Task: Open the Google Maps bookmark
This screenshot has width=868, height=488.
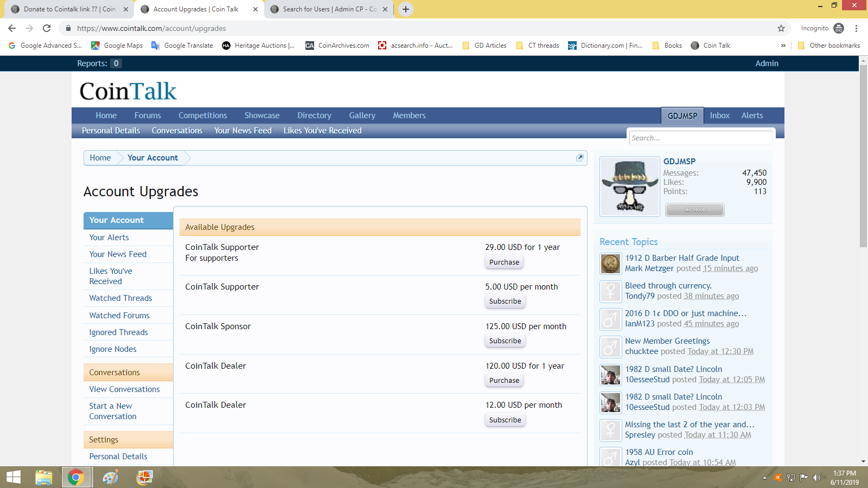Action: click(117, 46)
